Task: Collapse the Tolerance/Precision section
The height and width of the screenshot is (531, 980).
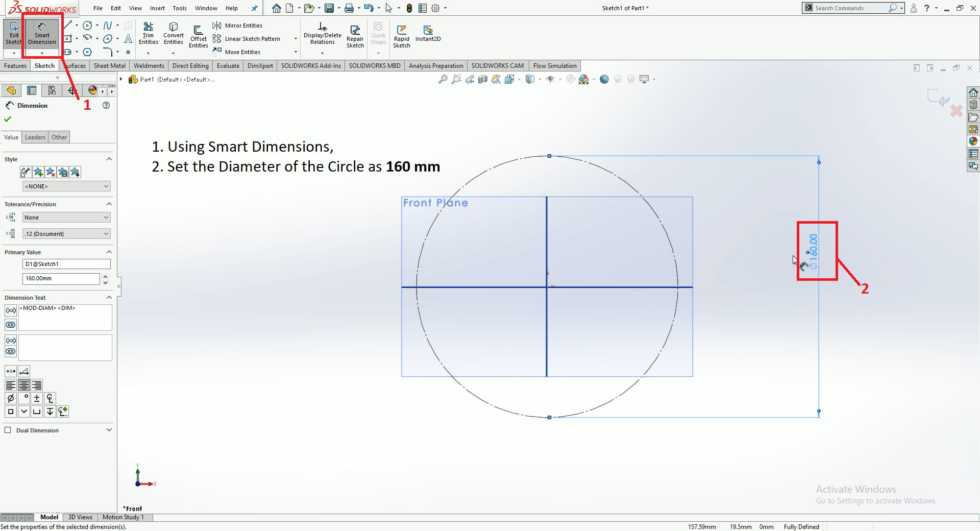Action: pos(109,204)
